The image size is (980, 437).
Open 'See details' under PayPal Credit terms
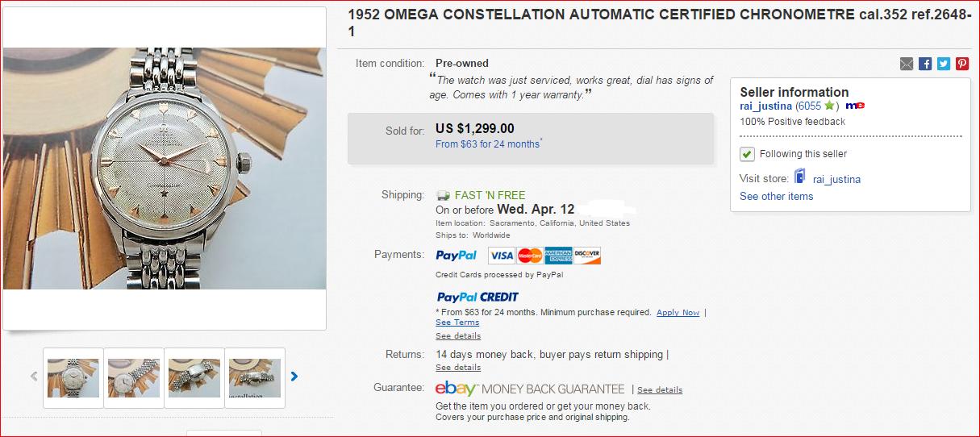point(458,336)
